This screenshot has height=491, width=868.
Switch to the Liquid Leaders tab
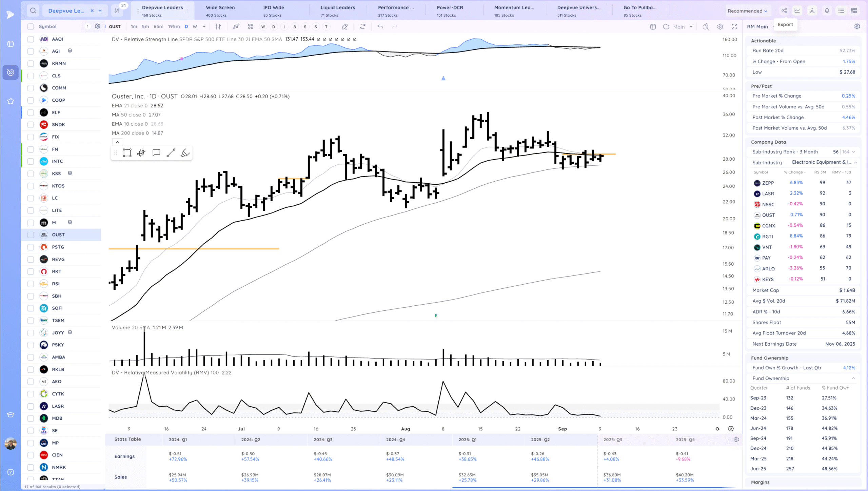[x=338, y=11]
